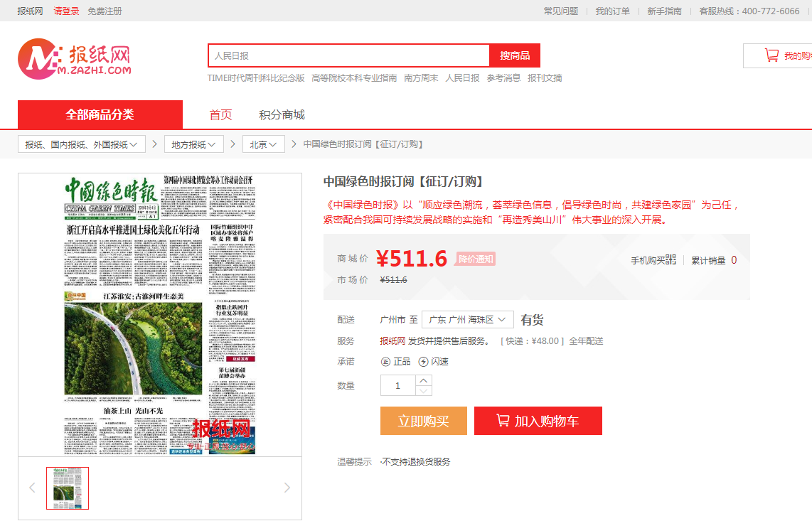The image size is (812, 521).
Task: Open delivery region dropdown 广东 广州 海珠区
Action: pyautogui.click(x=468, y=320)
